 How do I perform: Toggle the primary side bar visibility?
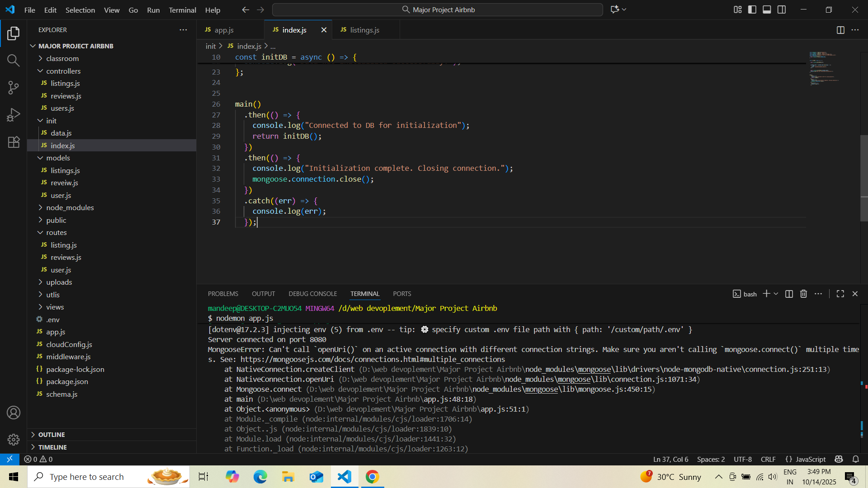point(752,9)
